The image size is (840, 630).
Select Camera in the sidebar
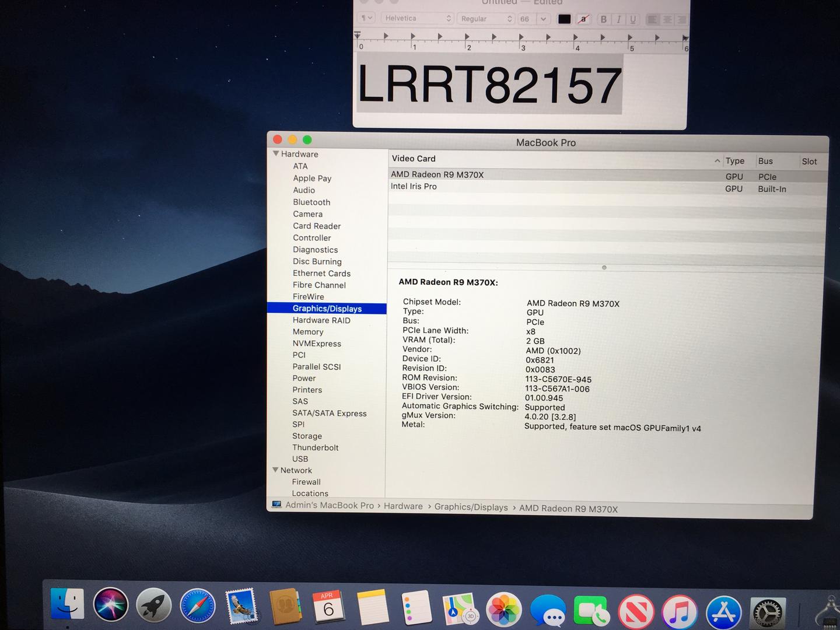coord(307,214)
